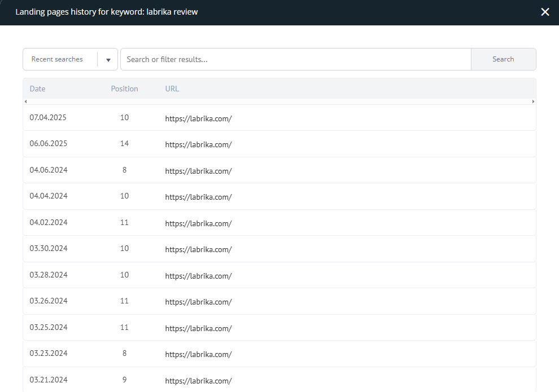
Task: Open labrika.com link dated 06.06.2025
Action: click(x=198, y=144)
